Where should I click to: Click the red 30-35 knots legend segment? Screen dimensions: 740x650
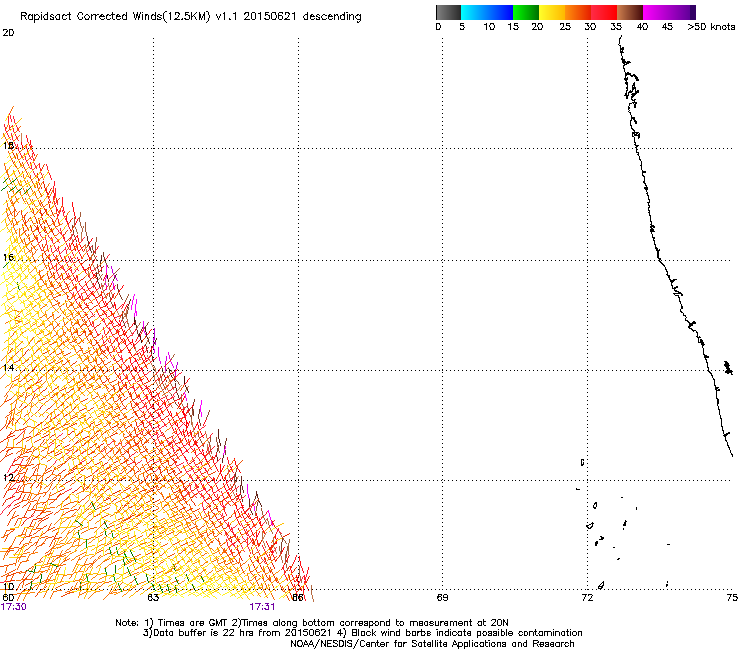tap(604, 12)
